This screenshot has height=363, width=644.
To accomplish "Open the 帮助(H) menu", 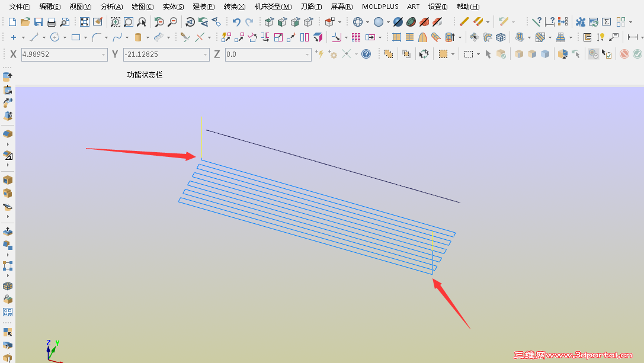I will (x=468, y=7).
